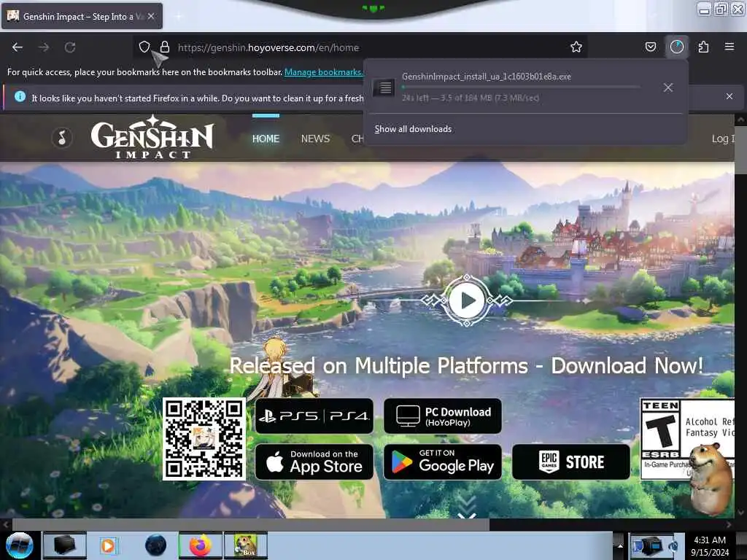Click the hamster Box taskbar icon

coord(246,545)
